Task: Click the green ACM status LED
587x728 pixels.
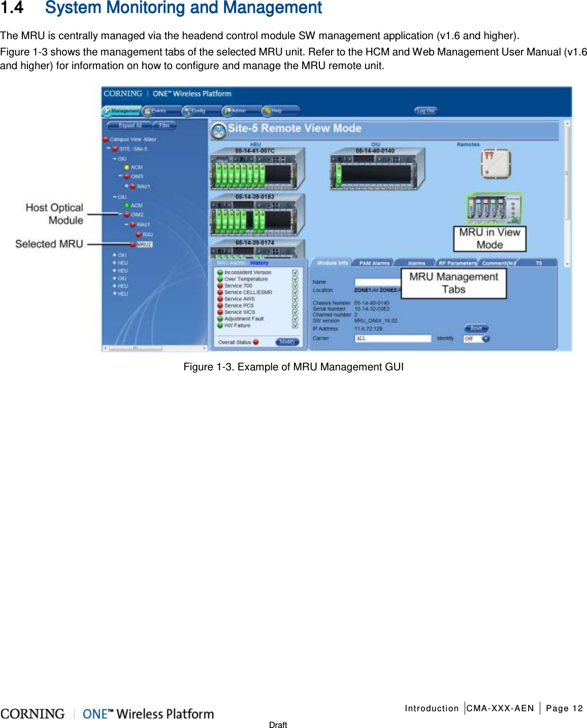Action: pos(127,205)
